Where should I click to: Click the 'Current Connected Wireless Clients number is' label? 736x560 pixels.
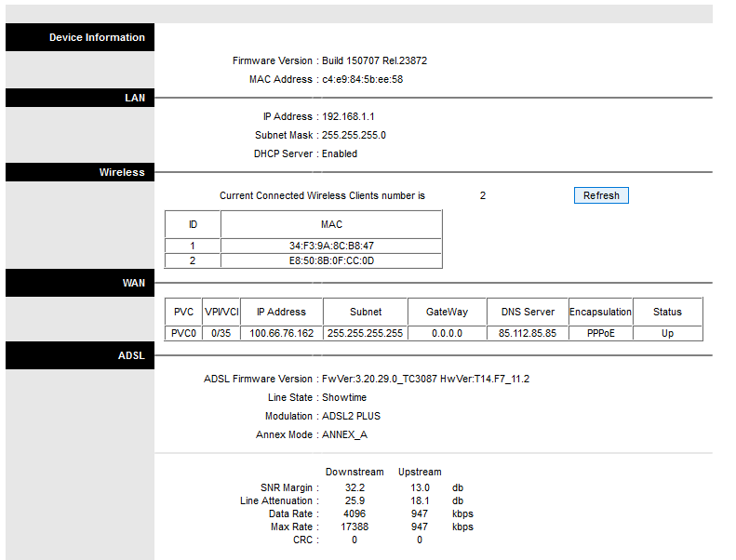point(322,195)
